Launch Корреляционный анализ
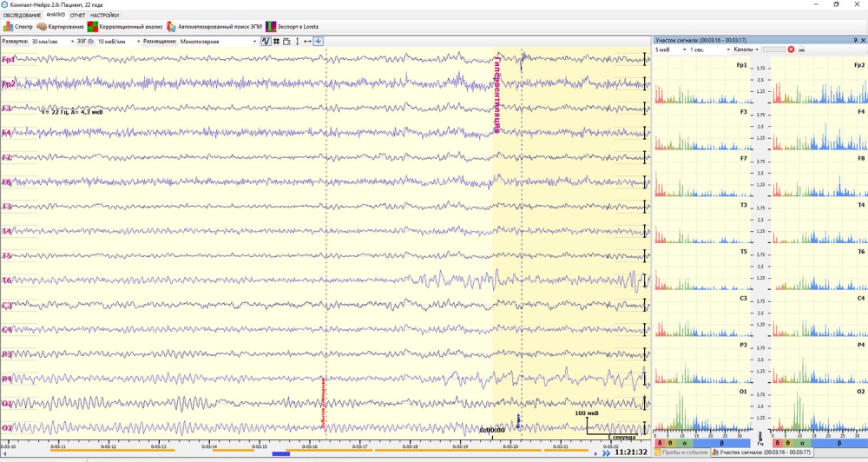The height and width of the screenshot is (462, 868). tap(124, 27)
